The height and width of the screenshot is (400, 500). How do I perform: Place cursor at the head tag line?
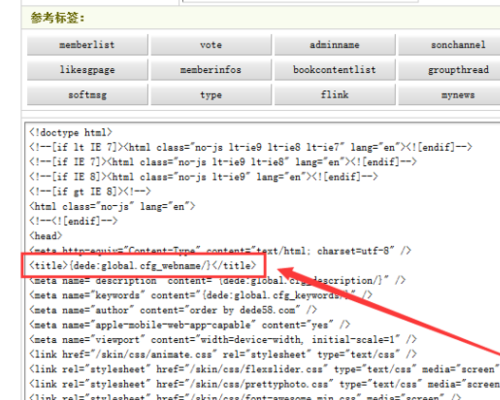coord(46,236)
